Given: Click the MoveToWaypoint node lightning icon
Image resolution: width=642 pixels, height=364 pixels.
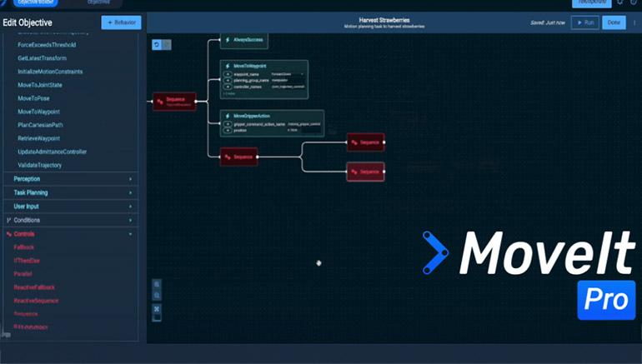Looking at the screenshot, I should [x=228, y=66].
